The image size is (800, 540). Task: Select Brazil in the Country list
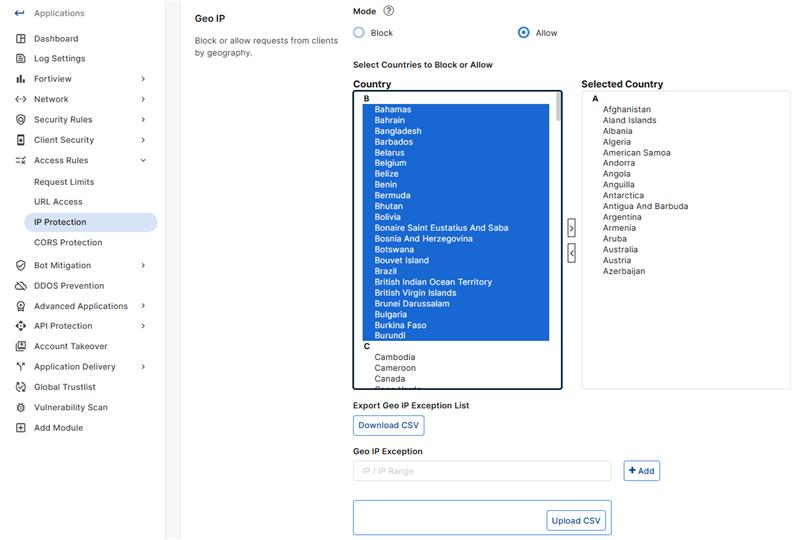pos(386,271)
